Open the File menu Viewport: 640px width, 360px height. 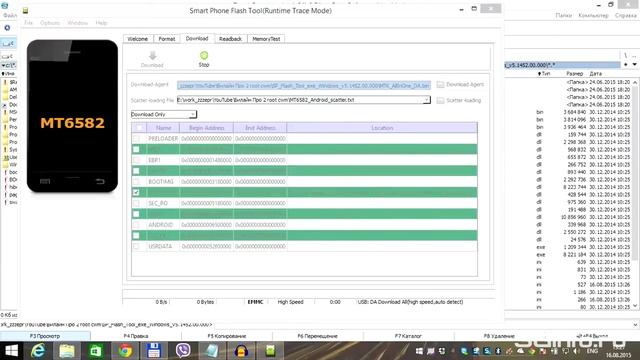point(28,23)
